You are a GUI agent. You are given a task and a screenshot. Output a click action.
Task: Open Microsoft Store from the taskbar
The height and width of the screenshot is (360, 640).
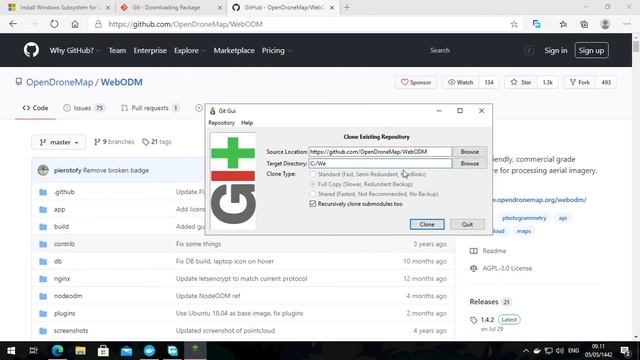[103, 351]
